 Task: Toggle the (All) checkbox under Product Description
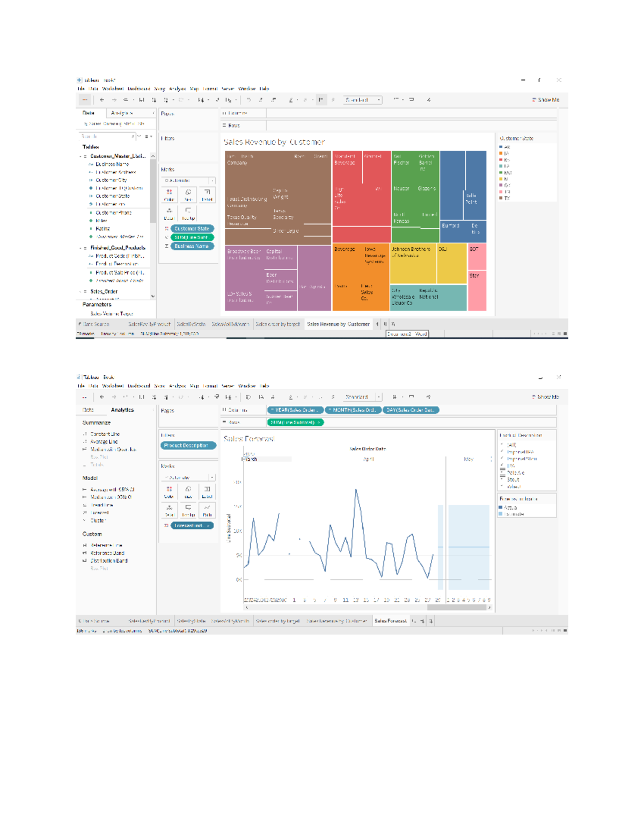502,445
